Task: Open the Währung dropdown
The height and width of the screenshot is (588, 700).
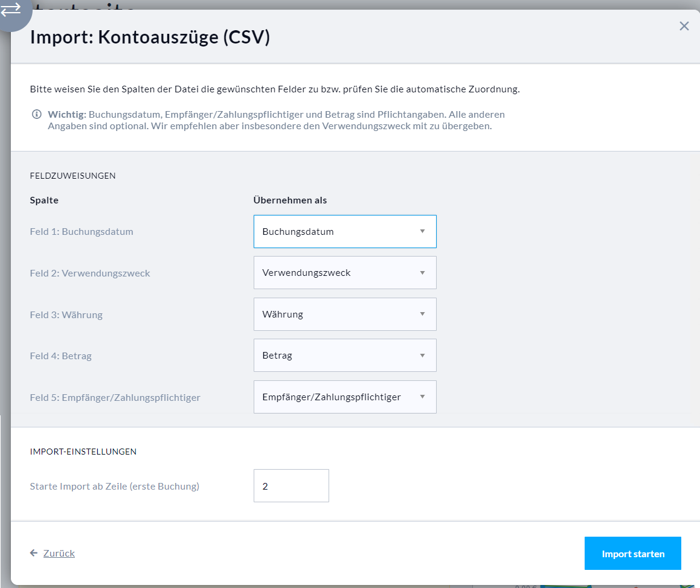Action: (x=345, y=314)
